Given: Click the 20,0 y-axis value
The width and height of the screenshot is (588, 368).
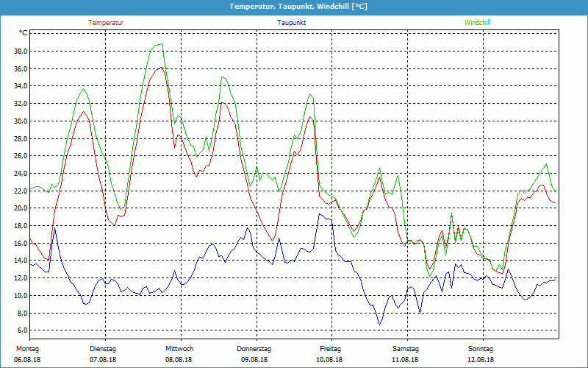Looking at the screenshot, I should [21, 208].
